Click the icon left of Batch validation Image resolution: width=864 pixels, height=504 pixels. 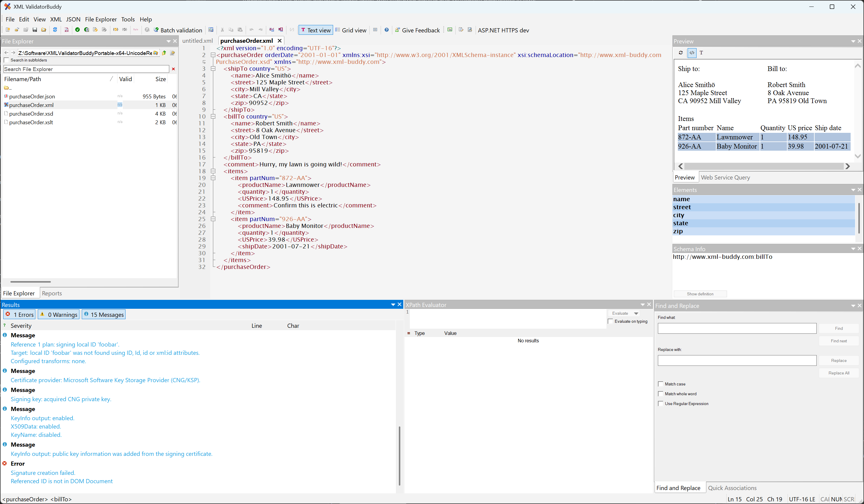pyautogui.click(x=156, y=30)
